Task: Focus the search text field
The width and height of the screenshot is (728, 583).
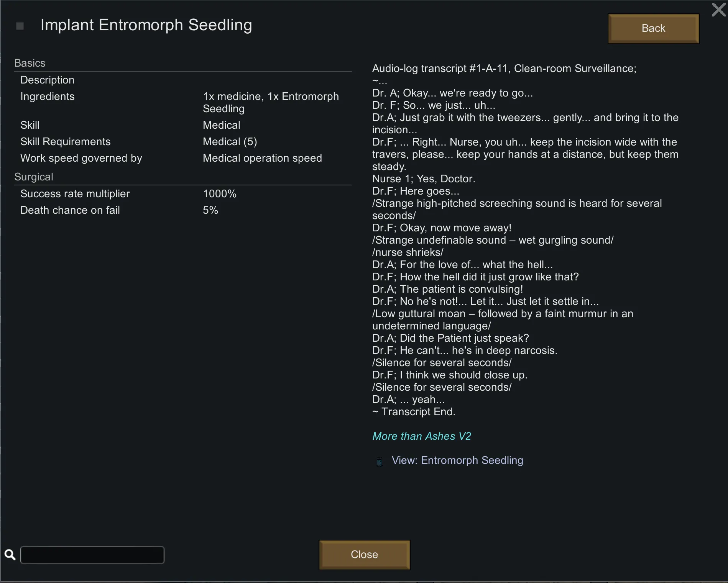Action: [92, 555]
